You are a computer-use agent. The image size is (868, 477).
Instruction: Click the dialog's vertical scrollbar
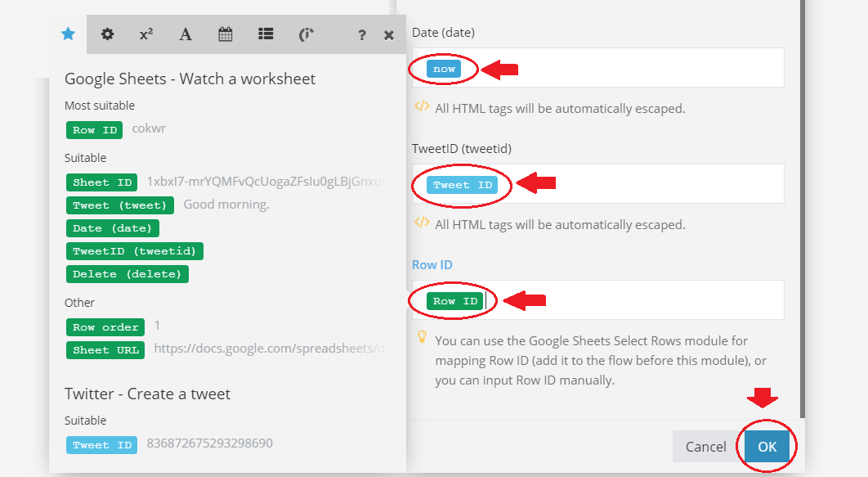click(x=803, y=209)
